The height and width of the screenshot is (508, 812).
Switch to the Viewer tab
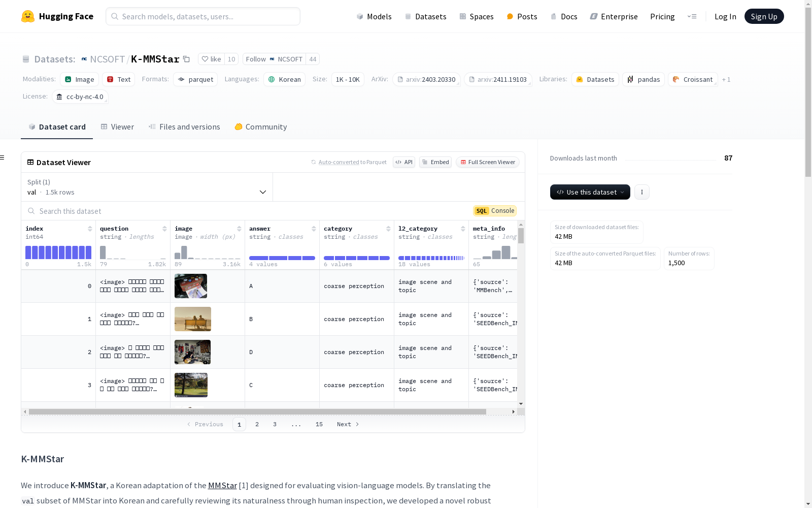coord(117,127)
